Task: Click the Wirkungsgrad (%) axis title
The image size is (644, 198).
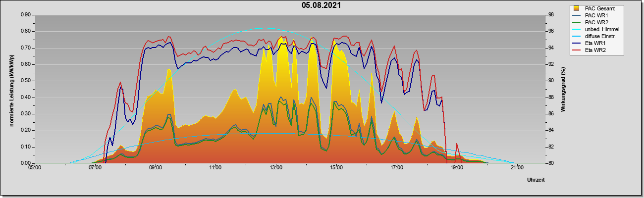Action: click(x=563, y=89)
